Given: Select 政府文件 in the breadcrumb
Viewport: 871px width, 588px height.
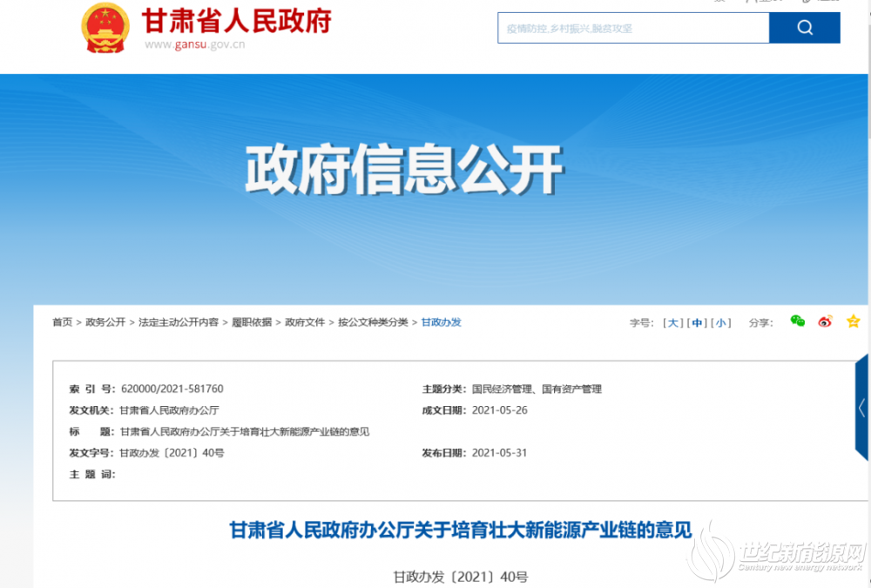Looking at the screenshot, I should coord(305,322).
